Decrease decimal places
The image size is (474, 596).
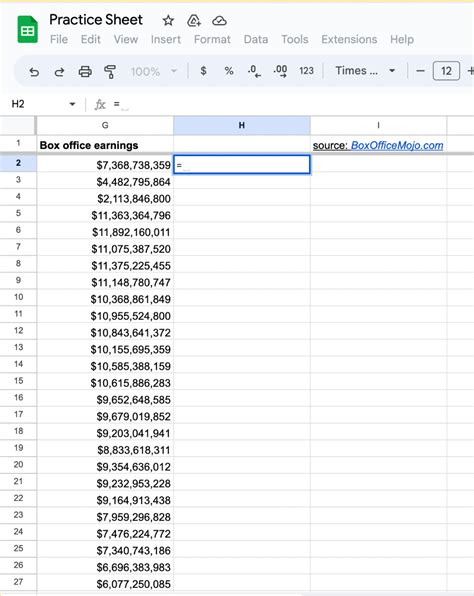point(254,71)
